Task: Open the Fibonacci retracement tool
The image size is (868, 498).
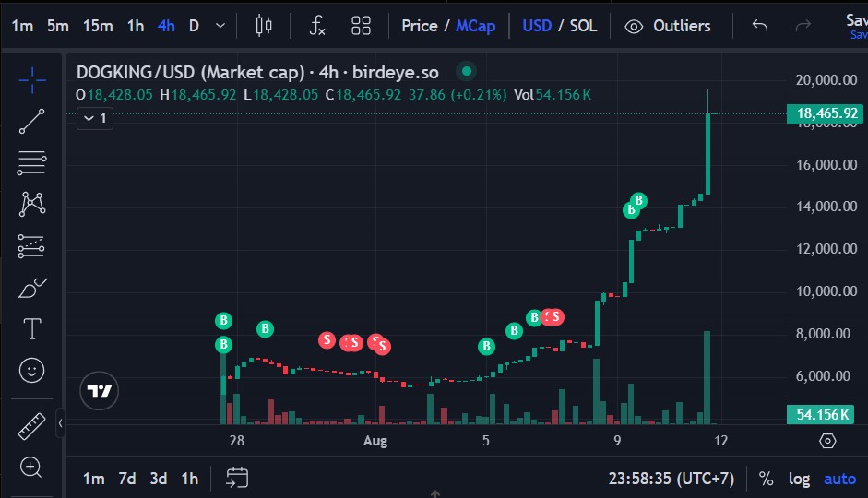Action: (32, 162)
